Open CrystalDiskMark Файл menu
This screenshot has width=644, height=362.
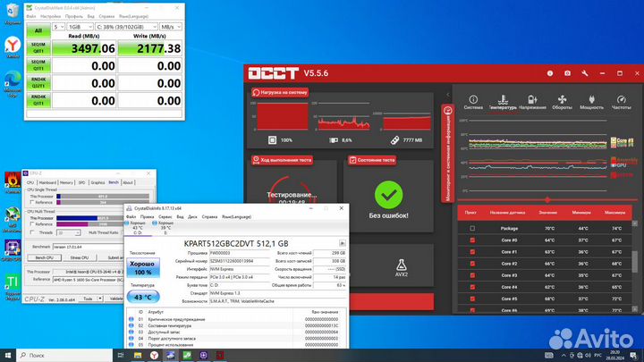tap(30, 16)
